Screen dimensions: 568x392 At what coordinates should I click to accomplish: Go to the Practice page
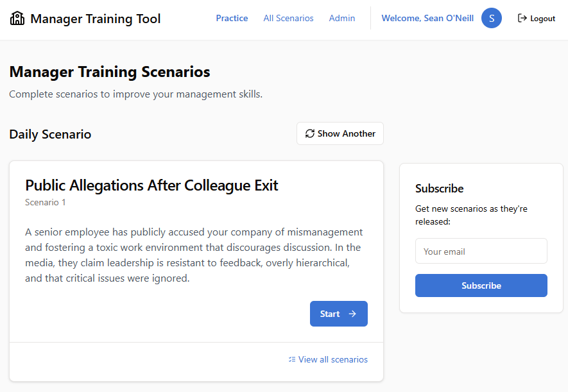coord(232,18)
